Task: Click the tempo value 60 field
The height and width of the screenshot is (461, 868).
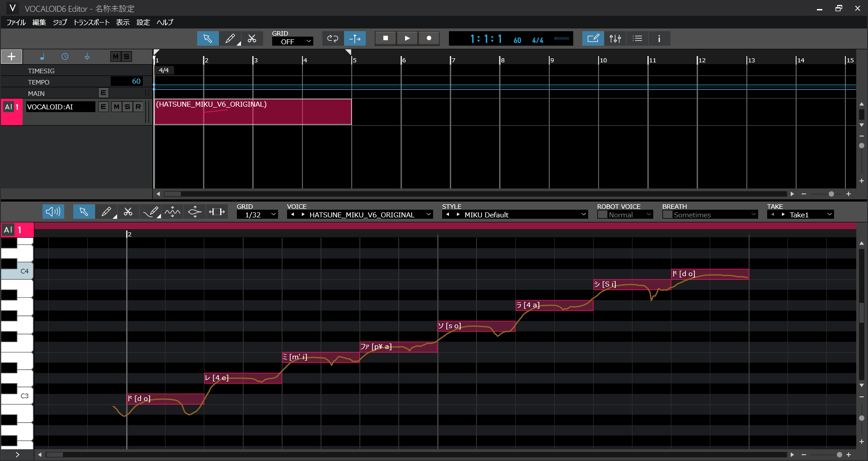Action: pos(127,81)
